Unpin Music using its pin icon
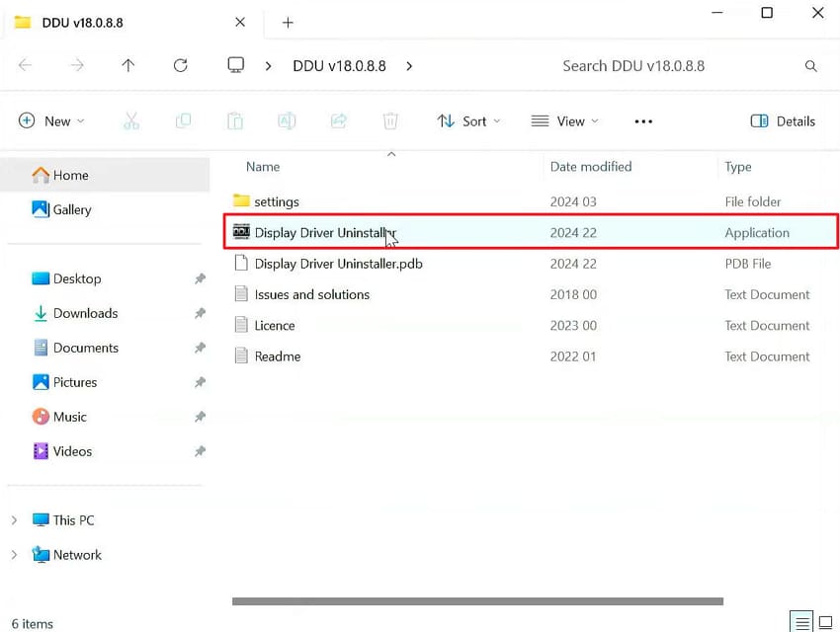Image resolution: width=840 pixels, height=632 pixels. pos(200,417)
